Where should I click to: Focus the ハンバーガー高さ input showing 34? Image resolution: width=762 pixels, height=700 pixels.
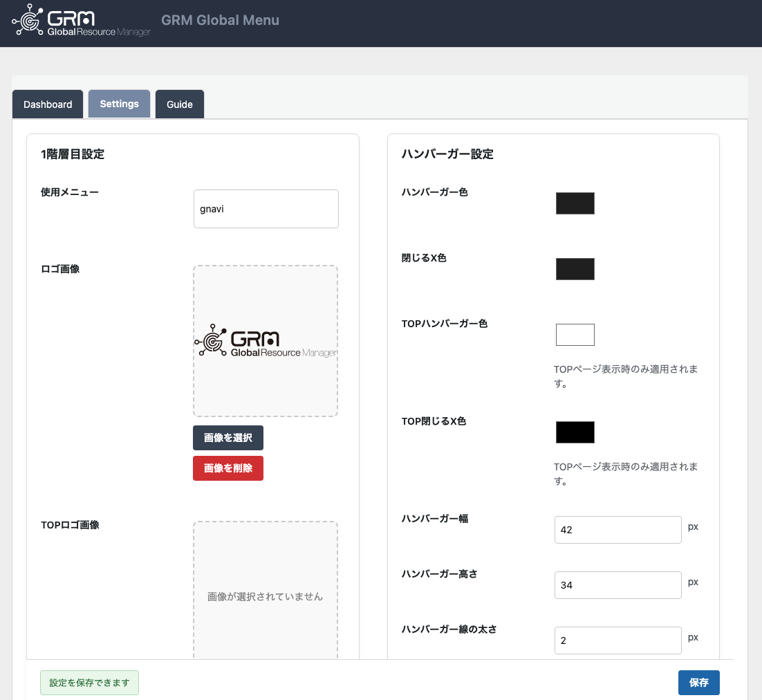(x=617, y=585)
